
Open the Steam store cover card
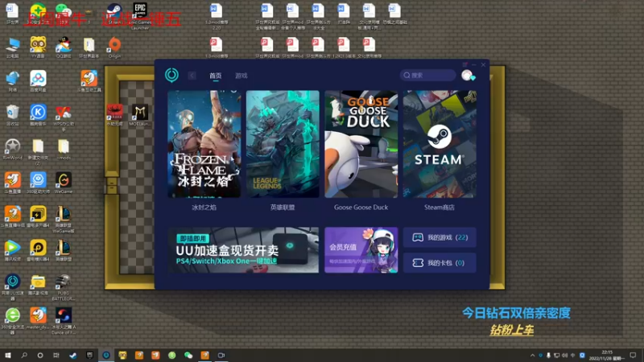(440, 144)
